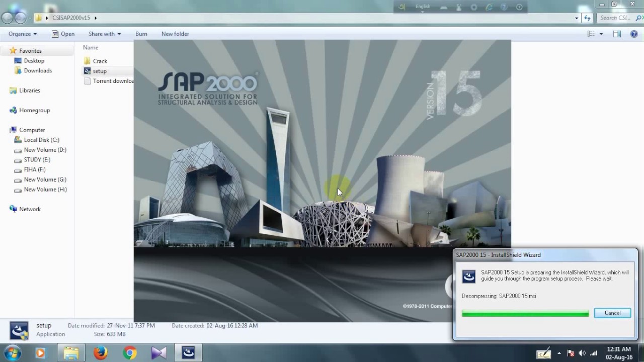
Task: Refresh the Explorer folder view
Action: click(587, 18)
